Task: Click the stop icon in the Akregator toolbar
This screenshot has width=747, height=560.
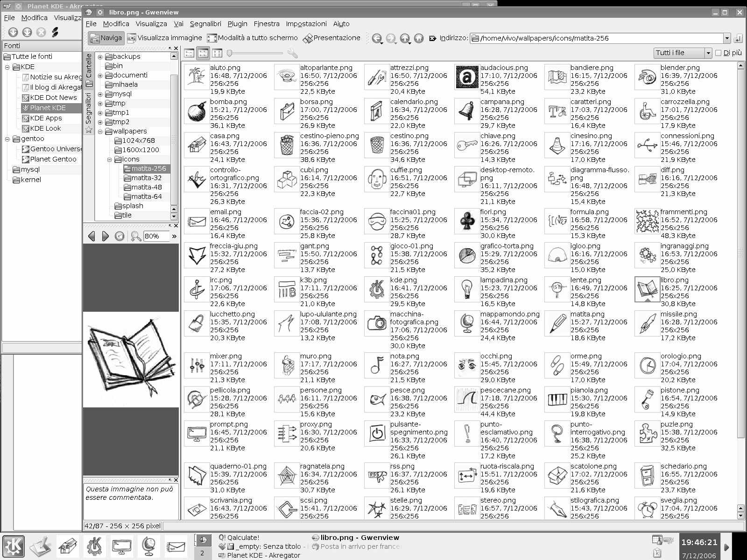Action: [x=41, y=32]
